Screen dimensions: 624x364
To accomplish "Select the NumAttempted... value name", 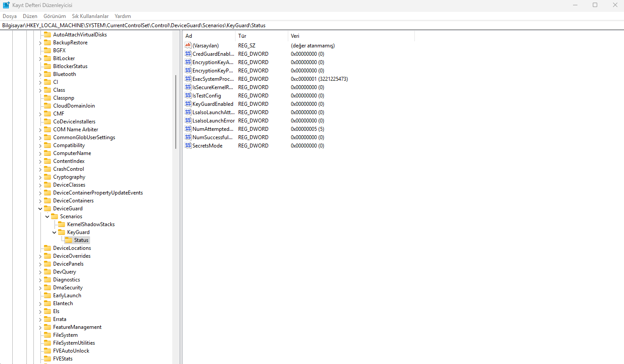I will (213, 129).
